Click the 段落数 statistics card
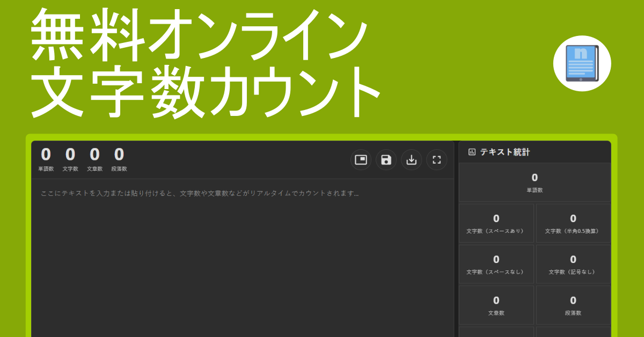The width and height of the screenshot is (644, 337). tap(573, 305)
